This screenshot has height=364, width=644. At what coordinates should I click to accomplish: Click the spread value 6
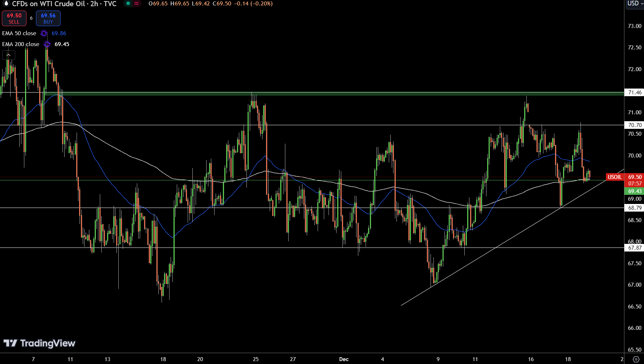[x=31, y=18]
